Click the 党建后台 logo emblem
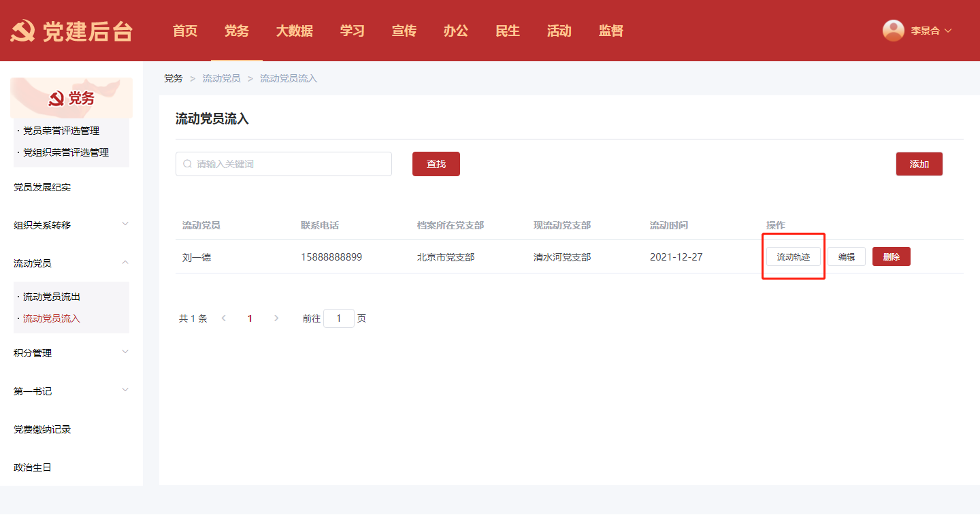 pos(22,31)
